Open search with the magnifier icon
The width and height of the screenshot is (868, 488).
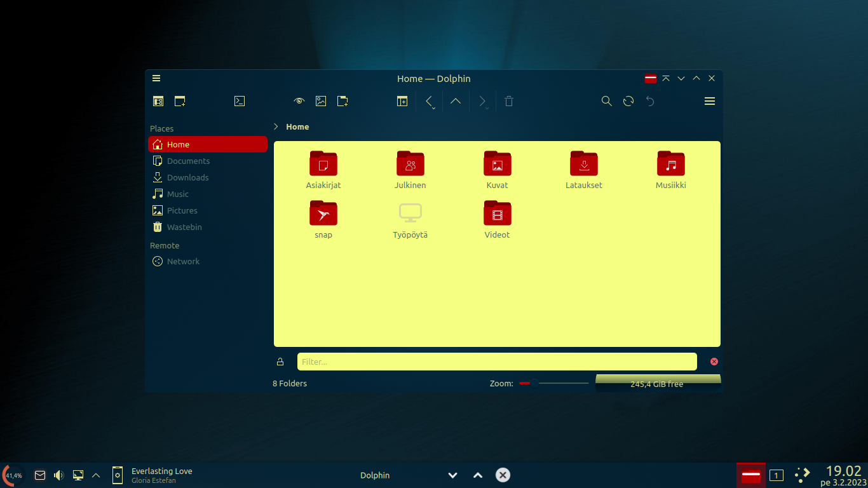[607, 101]
